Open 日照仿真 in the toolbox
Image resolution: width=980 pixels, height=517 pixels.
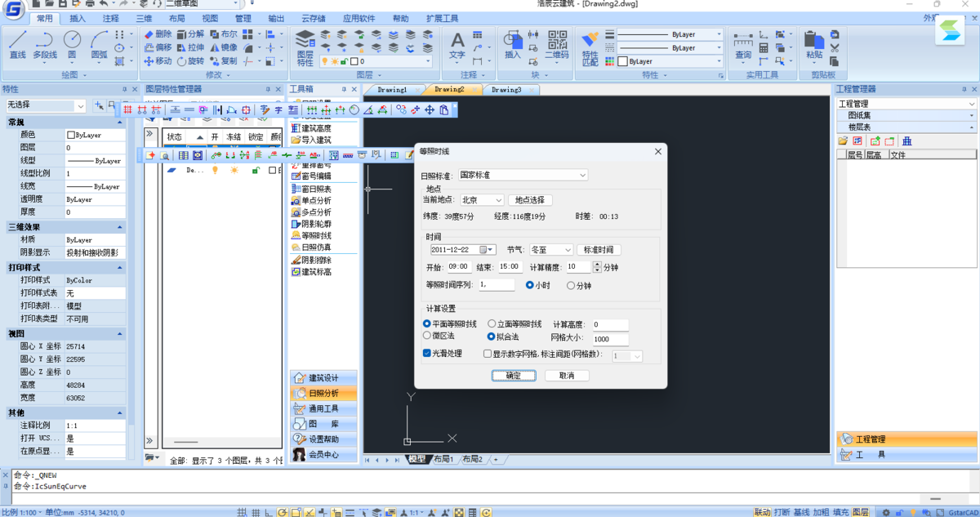[x=311, y=247]
